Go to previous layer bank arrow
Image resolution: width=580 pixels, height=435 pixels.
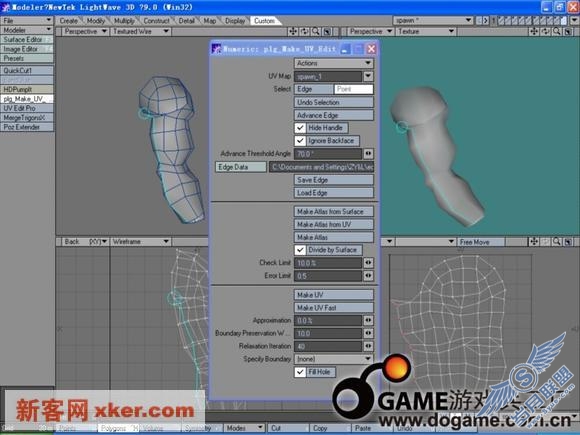479,20
